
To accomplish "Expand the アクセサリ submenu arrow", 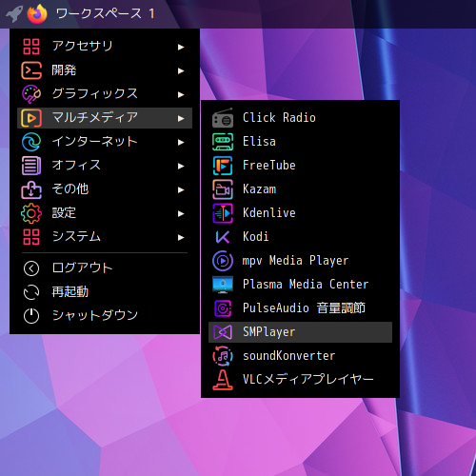I will pyautogui.click(x=181, y=47).
